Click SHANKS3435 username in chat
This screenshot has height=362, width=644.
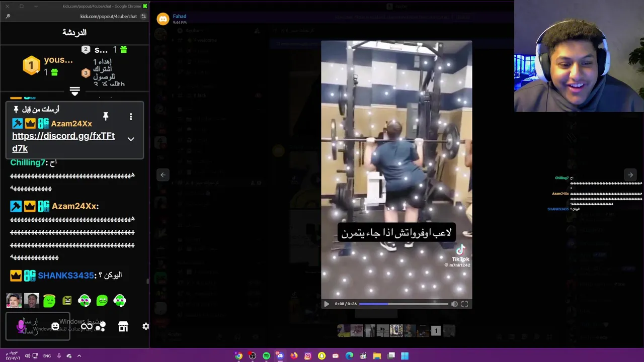click(x=66, y=276)
